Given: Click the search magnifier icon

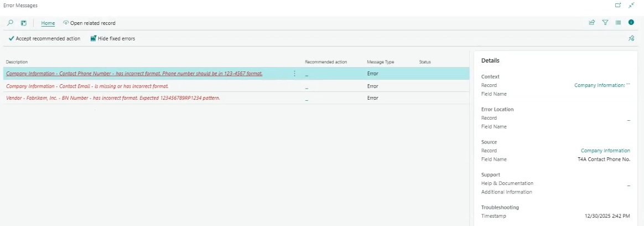Looking at the screenshot, I should click(10, 23).
